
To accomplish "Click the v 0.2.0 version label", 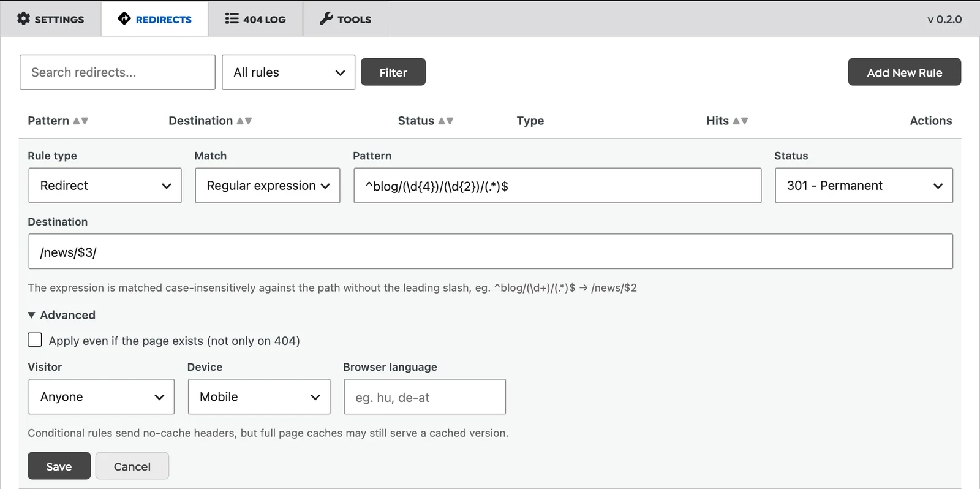I will (x=944, y=19).
